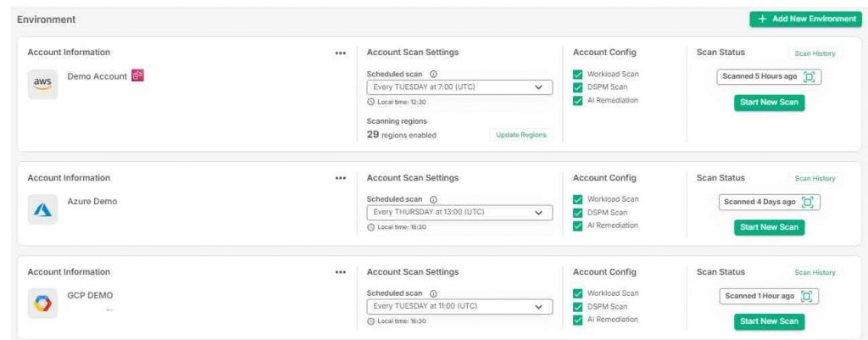This screenshot has height=340, width=868.
Task: Click the Azure logo icon for Azure Demo
Action: (42, 209)
